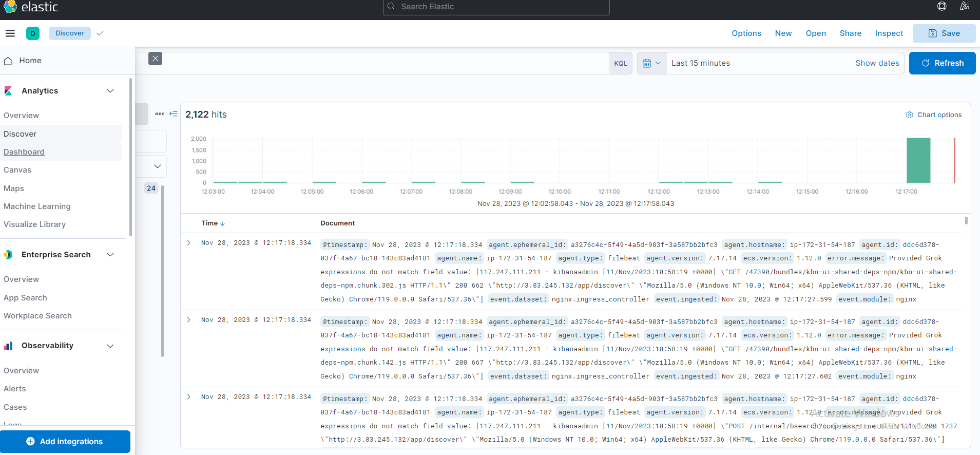This screenshot has height=455, width=980.
Task: Toggle the hamburger navigation menu
Action: 10,33
